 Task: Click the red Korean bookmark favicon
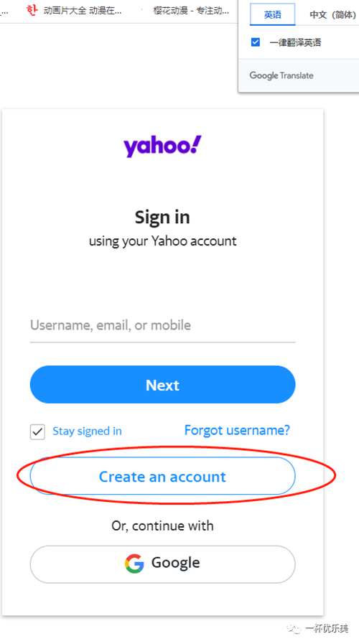click(x=31, y=10)
